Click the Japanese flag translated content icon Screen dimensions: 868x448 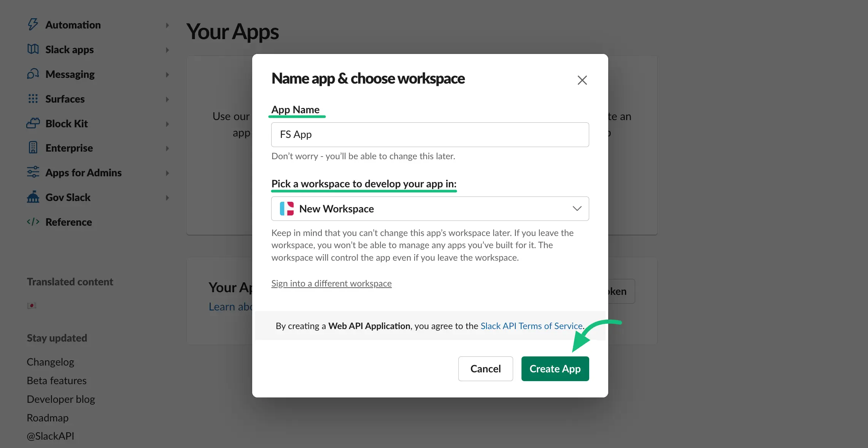pyautogui.click(x=31, y=305)
